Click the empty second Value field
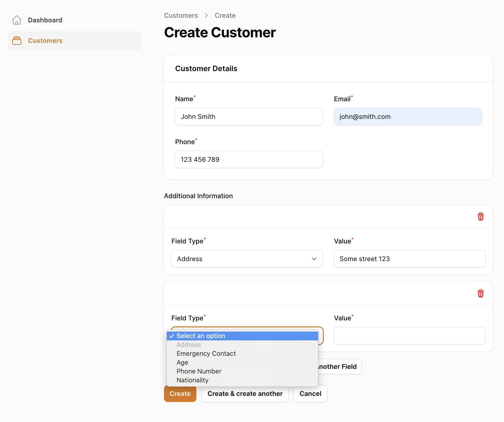The image size is (504, 422). tap(409, 336)
